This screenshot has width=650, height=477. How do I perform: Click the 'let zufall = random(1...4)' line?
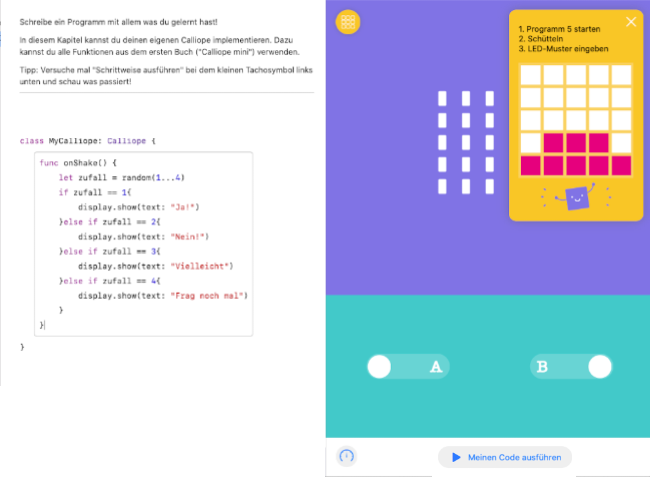pyautogui.click(x=121, y=178)
